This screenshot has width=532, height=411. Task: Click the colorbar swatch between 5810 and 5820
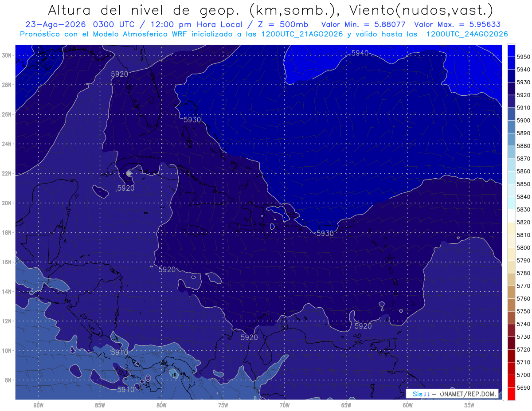pos(511,229)
